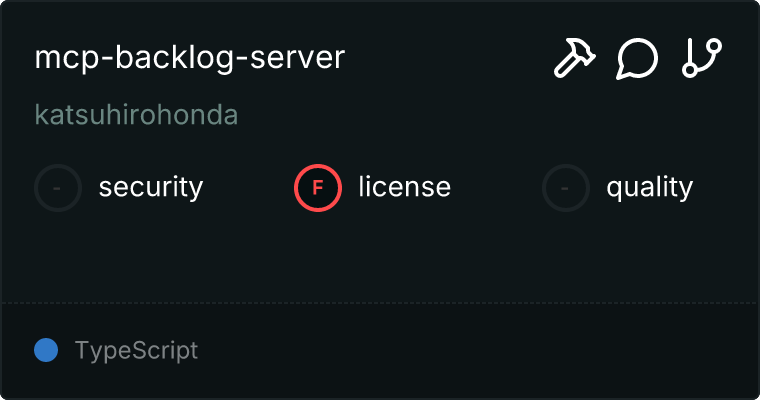Viewport: 760px width, 400px height.
Task: Click the TypeScript language label
Action: coord(136,351)
